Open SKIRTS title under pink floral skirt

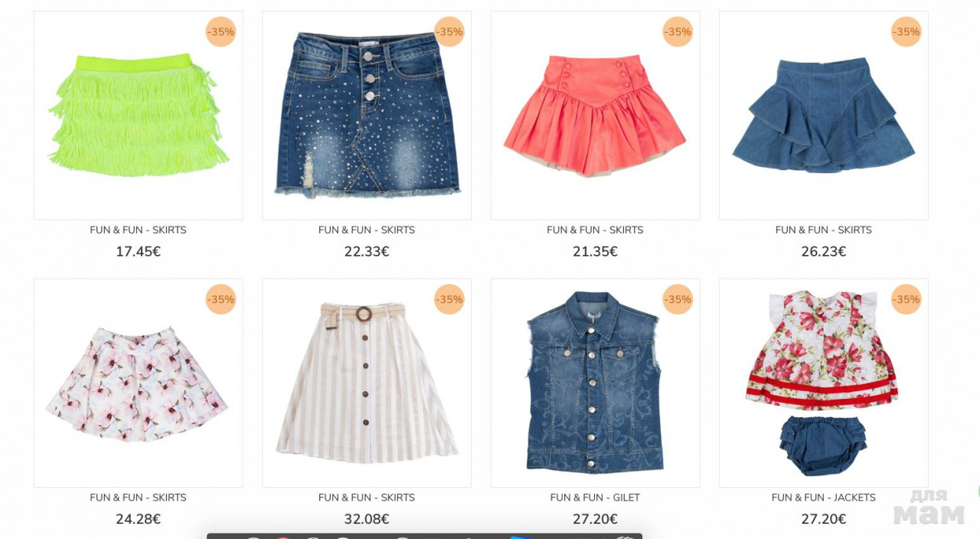[x=138, y=498]
